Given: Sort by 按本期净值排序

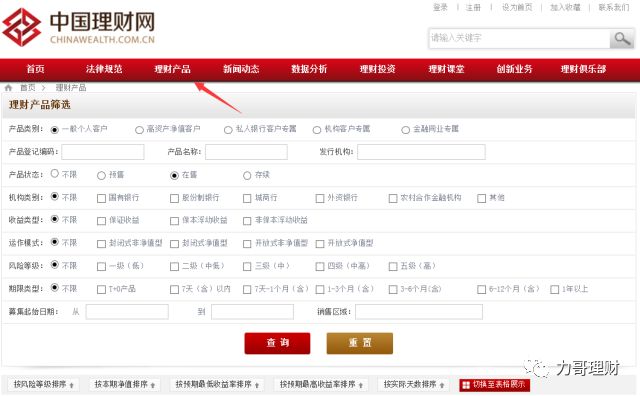Looking at the screenshot, I should click(x=124, y=385).
